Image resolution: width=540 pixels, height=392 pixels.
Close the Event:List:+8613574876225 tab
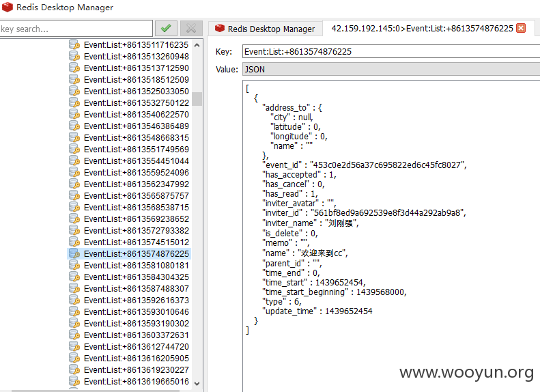521,28
